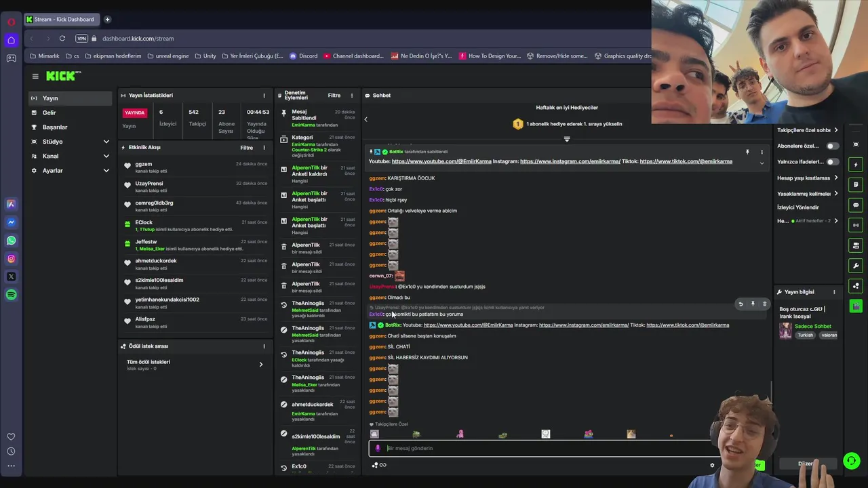
Task: Open the pinned TikTok link
Action: point(686,162)
